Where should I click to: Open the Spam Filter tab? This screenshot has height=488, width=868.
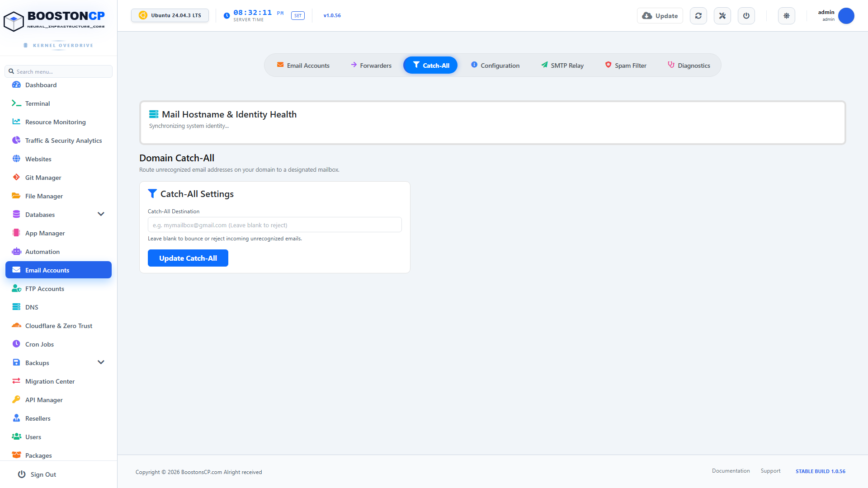coord(626,66)
